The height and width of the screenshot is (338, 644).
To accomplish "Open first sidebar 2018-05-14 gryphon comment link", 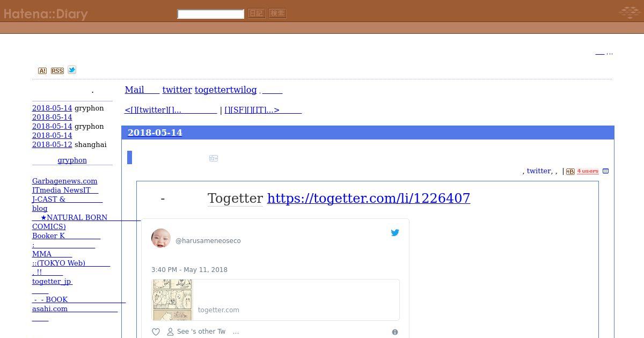I will tap(52, 108).
